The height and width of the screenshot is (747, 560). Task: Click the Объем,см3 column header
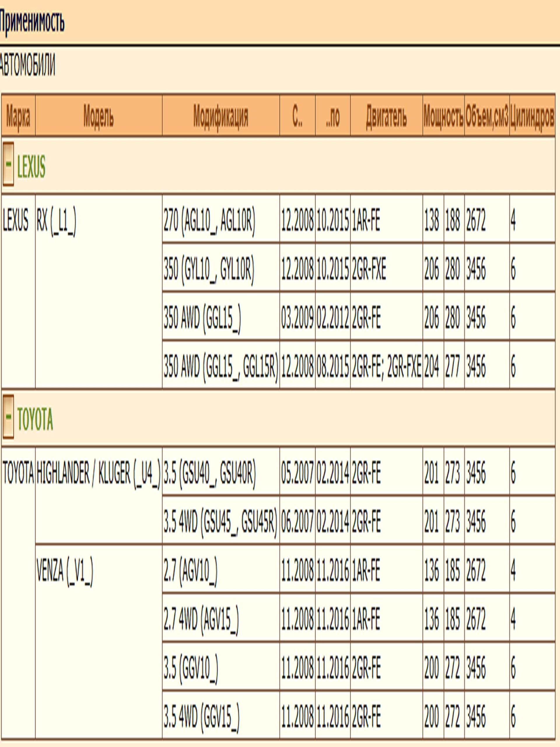487,117
